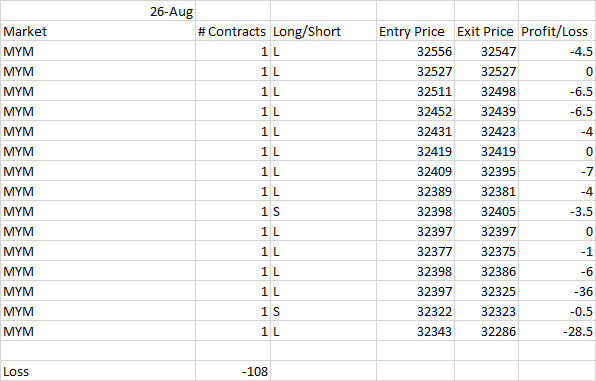596x381 pixels.
Task: Select entry price cell 32452
Action: tap(415, 111)
